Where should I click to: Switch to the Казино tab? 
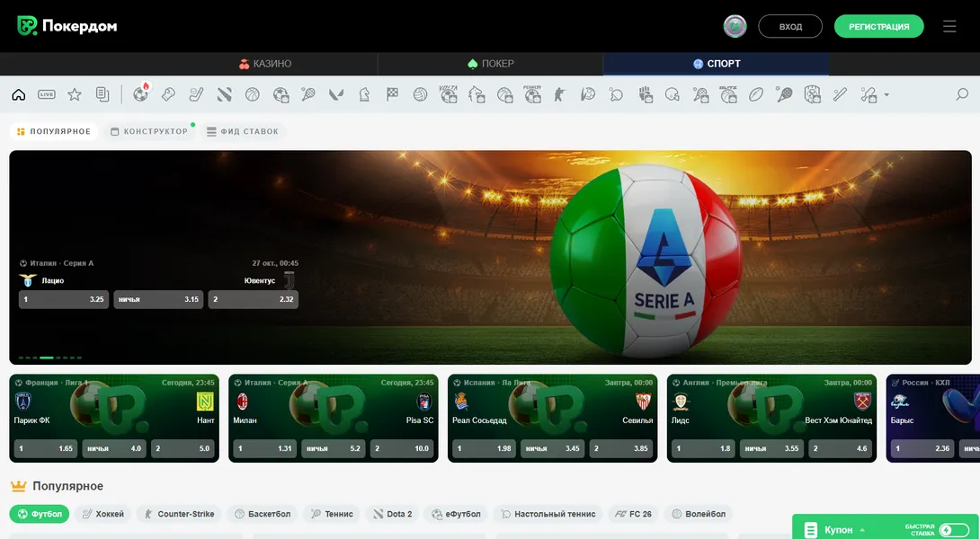tap(265, 64)
